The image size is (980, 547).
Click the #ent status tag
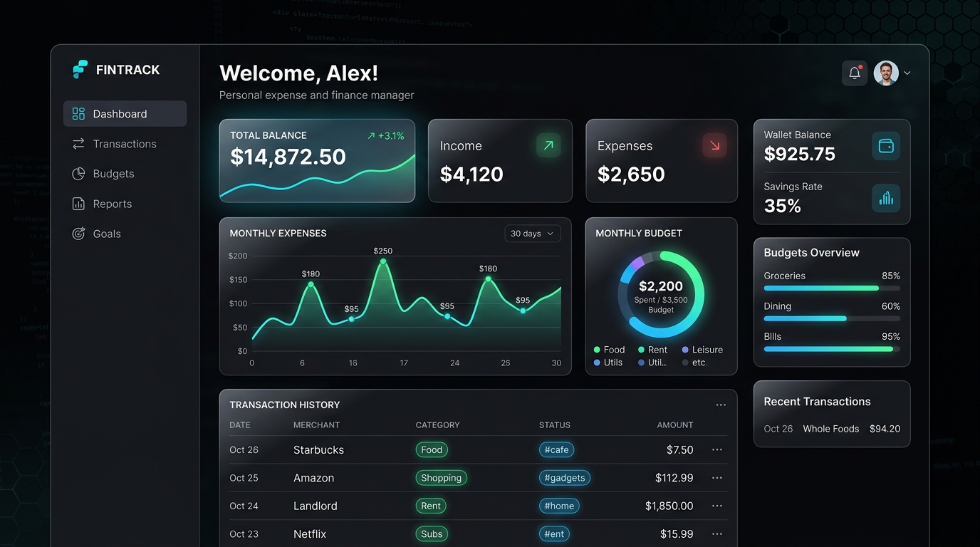click(554, 534)
